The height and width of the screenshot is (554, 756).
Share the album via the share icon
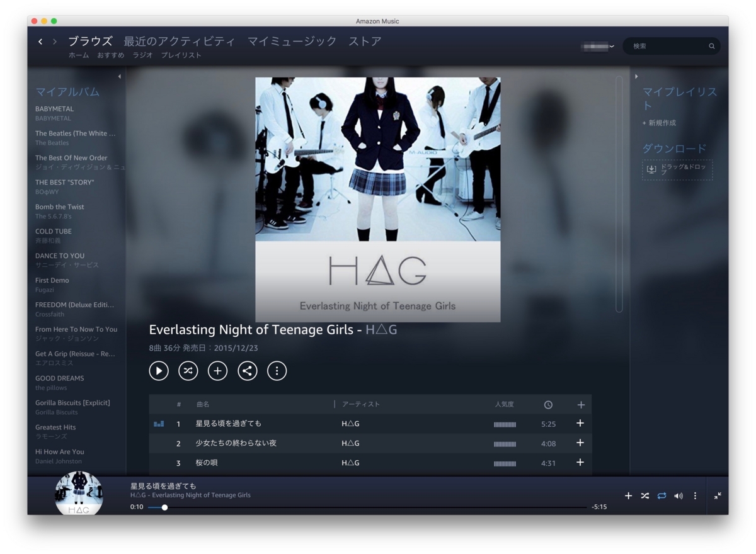pos(248,371)
